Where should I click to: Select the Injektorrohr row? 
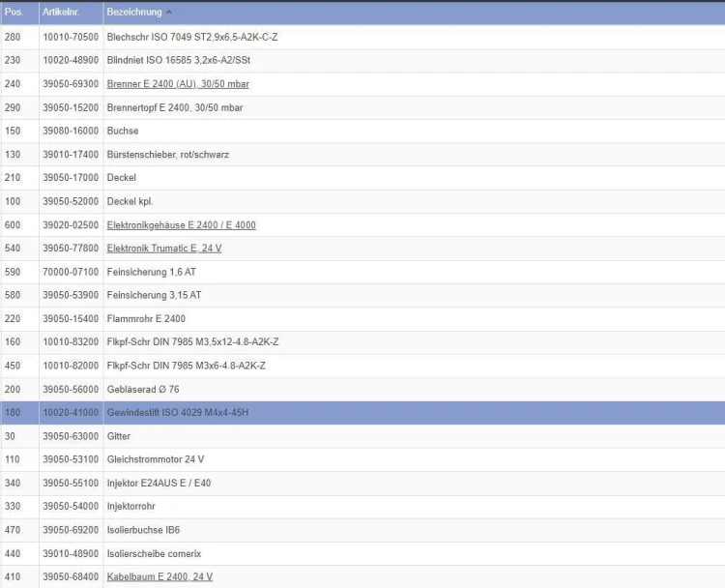pyautogui.click(x=362, y=507)
